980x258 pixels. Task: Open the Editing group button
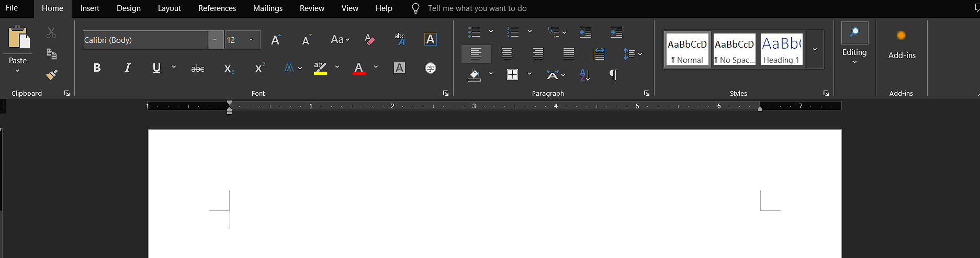[x=854, y=43]
